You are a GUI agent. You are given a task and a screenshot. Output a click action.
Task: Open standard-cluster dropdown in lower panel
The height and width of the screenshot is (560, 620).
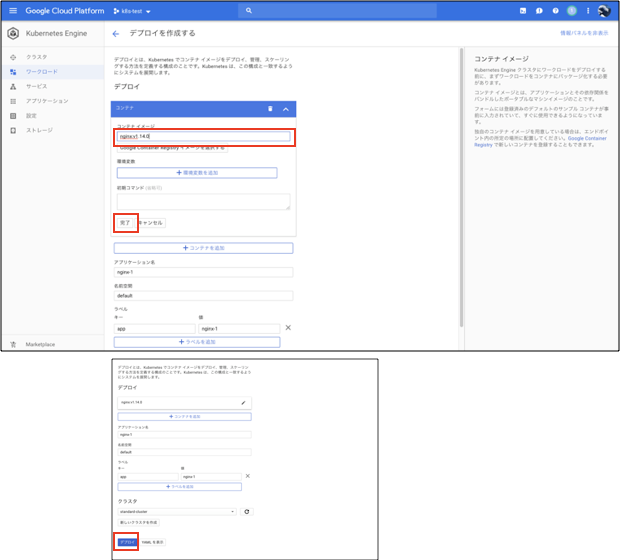coord(177,512)
